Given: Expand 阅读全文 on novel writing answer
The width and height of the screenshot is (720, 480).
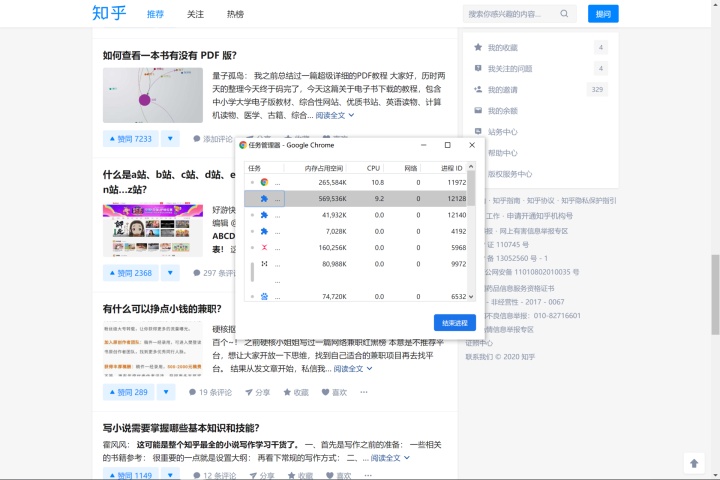Looking at the screenshot, I should click(x=390, y=458).
